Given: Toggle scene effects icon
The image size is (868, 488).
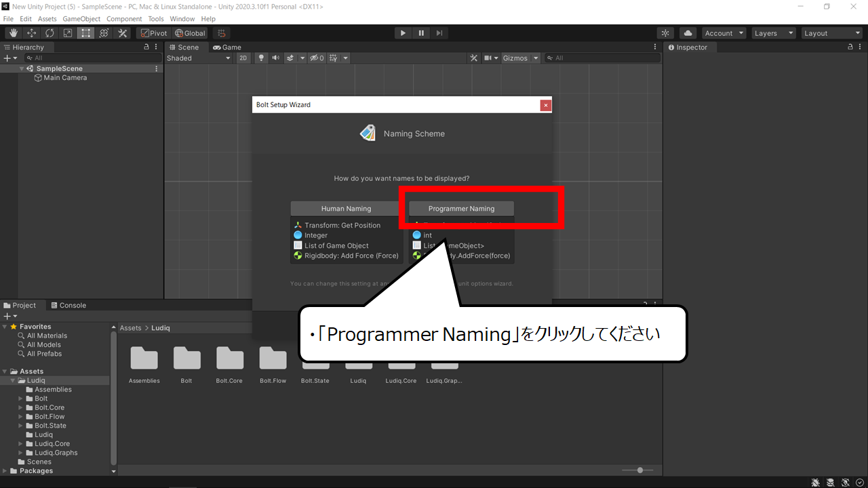Looking at the screenshot, I should [290, 58].
